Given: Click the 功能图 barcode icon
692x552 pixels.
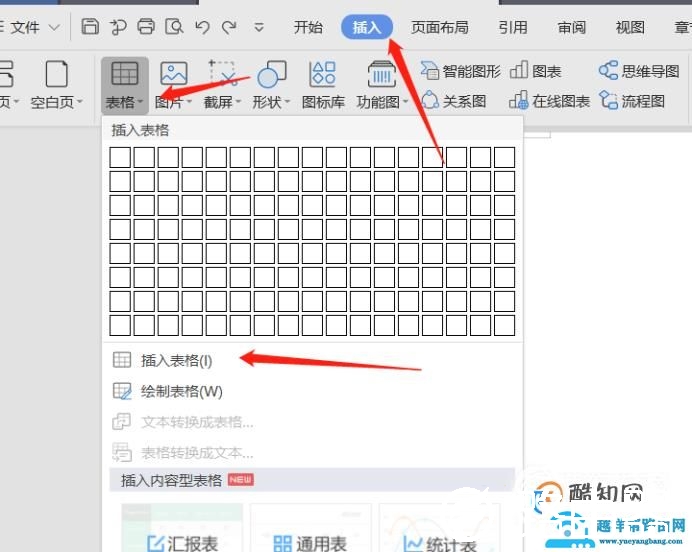Looking at the screenshot, I should pyautogui.click(x=381, y=74).
